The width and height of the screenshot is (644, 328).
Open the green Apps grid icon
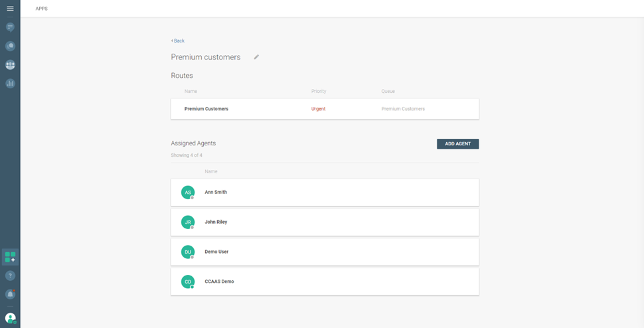(x=10, y=257)
